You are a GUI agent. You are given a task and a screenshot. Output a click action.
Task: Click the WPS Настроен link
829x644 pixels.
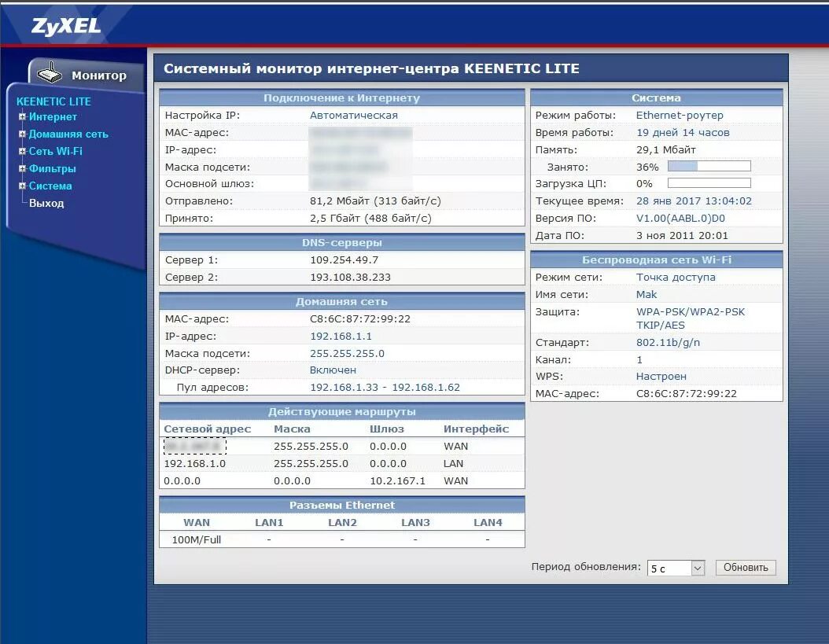click(x=661, y=377)
